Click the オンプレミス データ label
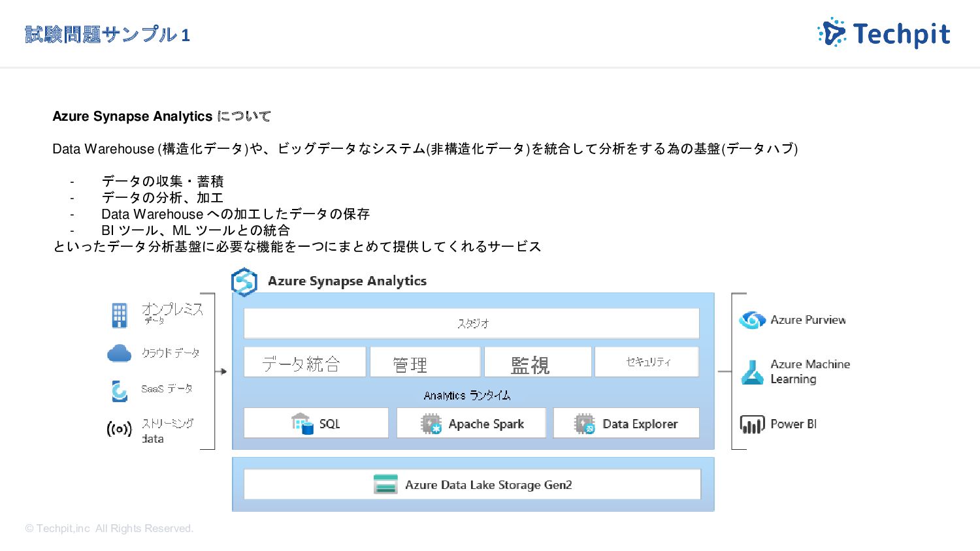 coord(172,313)
